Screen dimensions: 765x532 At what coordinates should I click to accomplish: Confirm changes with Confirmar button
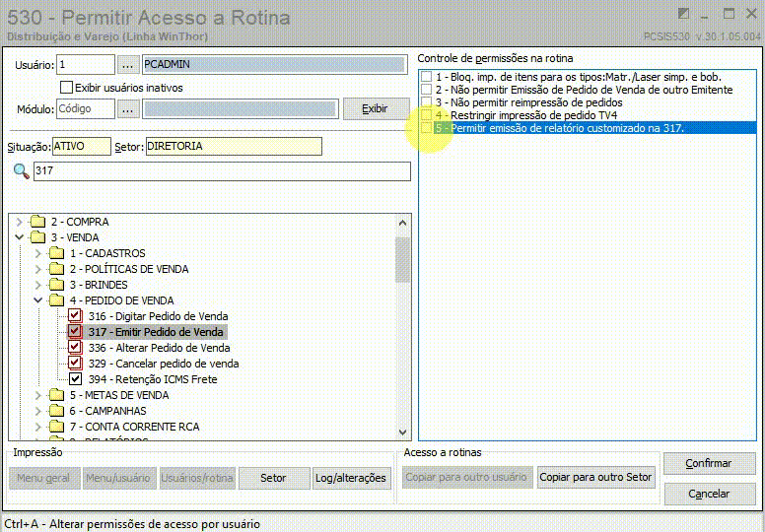(x=709, y=464)
